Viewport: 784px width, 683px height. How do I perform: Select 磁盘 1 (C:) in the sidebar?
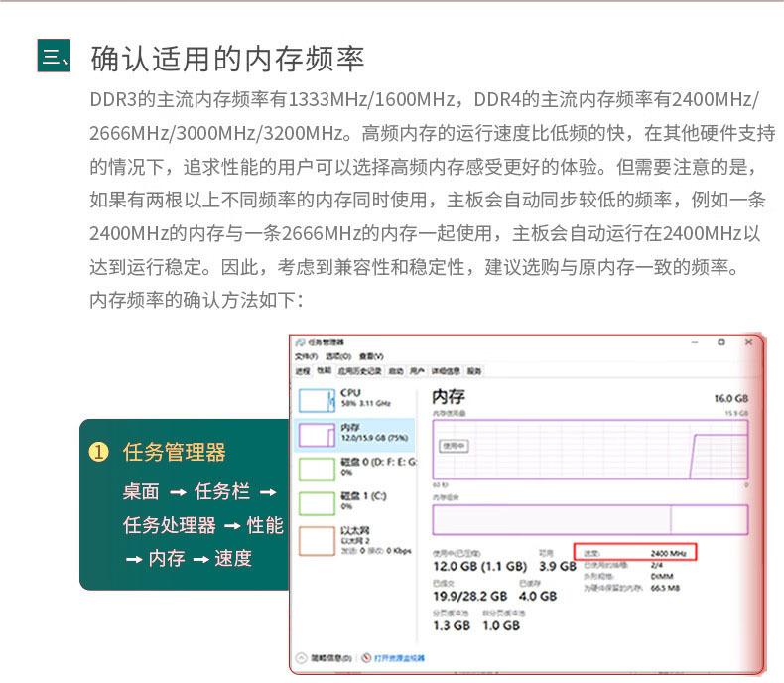pyautogui.click(x=354, y=502)
